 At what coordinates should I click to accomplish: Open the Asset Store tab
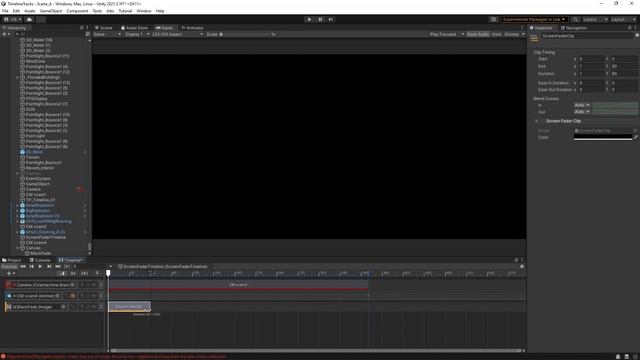(134, 28)
